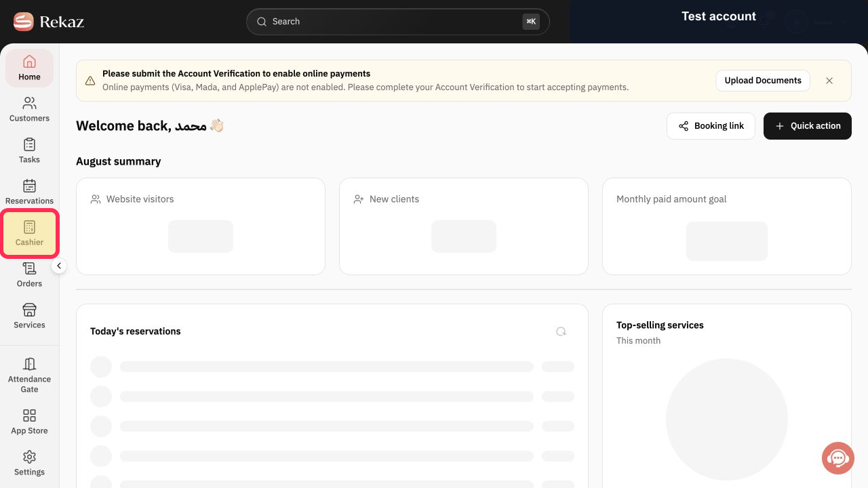The width and height of the screenshot is (868, 488).
Task: Click the Booking link button
Action: click(711, 126)
